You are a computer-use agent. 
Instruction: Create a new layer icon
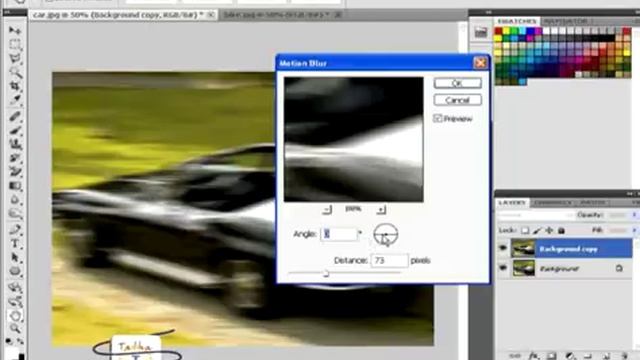606,356
